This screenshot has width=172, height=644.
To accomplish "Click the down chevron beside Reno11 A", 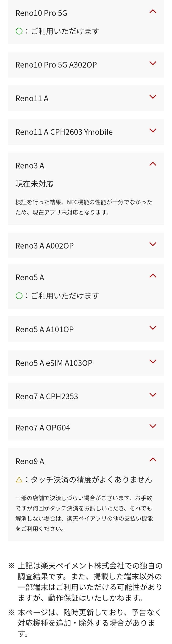I will click(153, 97).
